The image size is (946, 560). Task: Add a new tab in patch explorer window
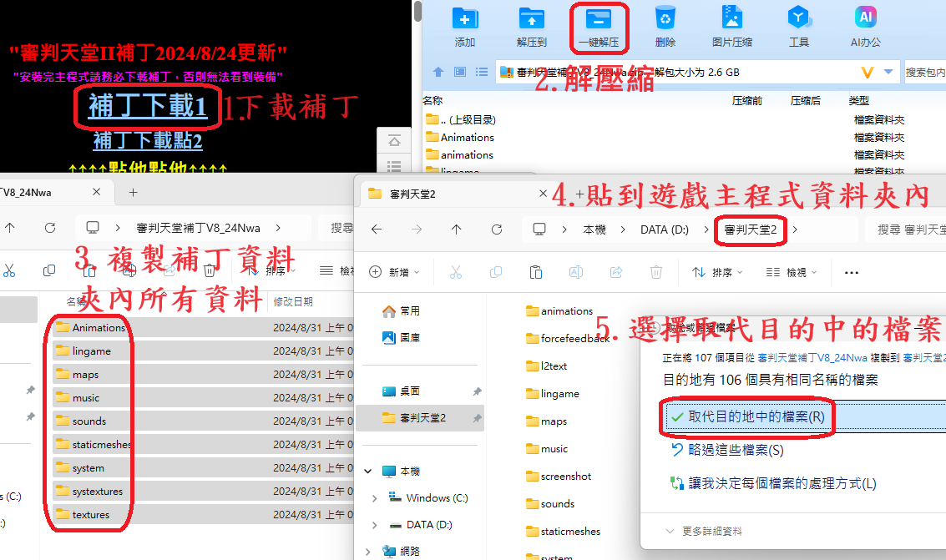coord(134,192)
